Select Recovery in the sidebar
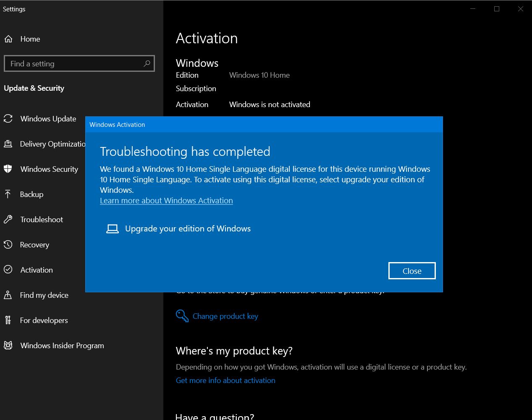This screenshot has width=532, height=420. click(x=34, y=245)
